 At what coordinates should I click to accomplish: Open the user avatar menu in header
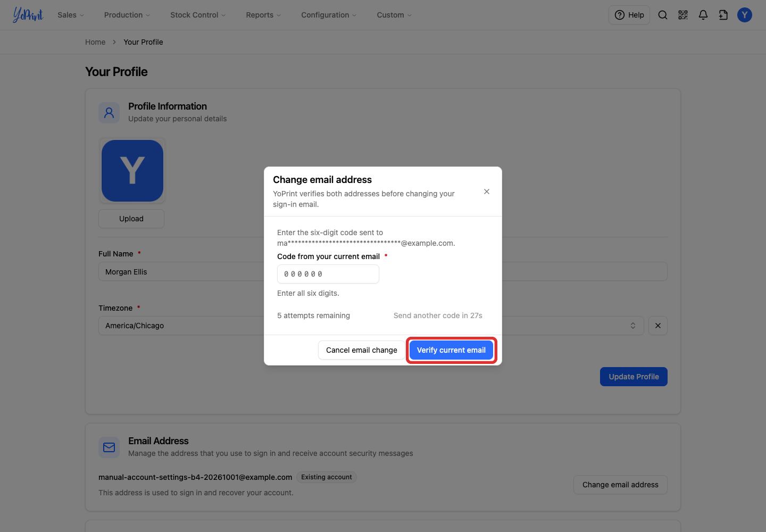[x=745, y=15]
